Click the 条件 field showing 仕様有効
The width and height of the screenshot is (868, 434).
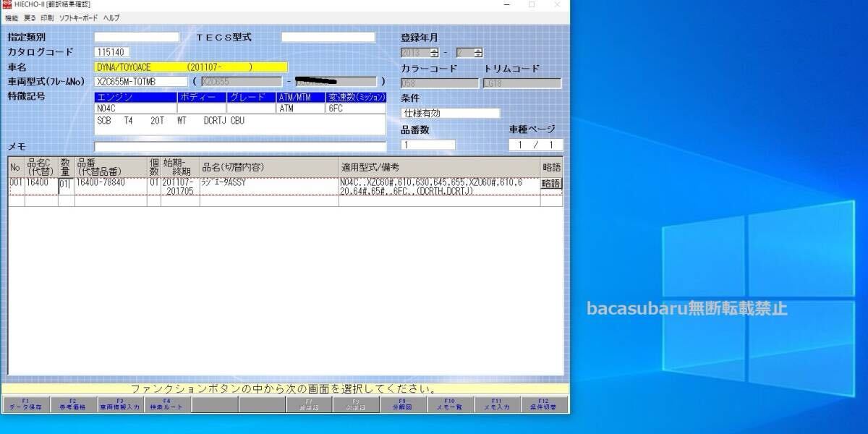[451, 114]
